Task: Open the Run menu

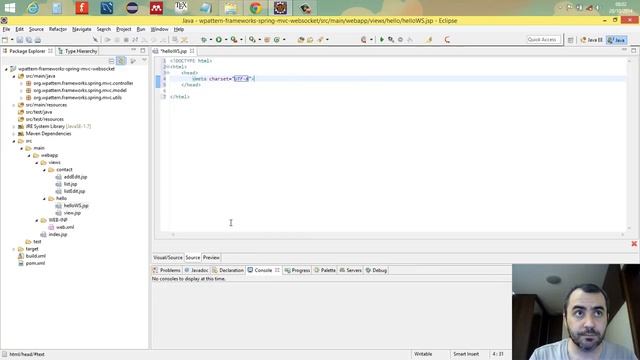Action: tap(141, 29)
